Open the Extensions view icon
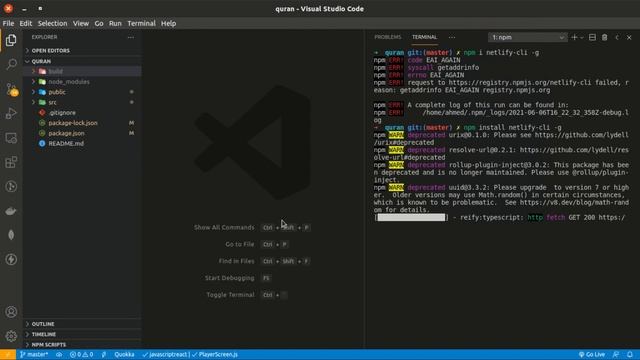 11,162
